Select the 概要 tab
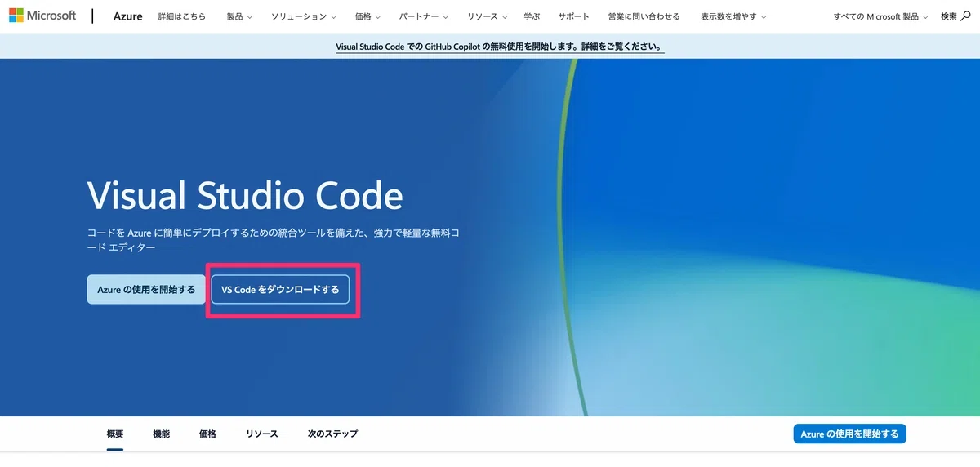This screenshot has height=467, width=980. point(114,434)
